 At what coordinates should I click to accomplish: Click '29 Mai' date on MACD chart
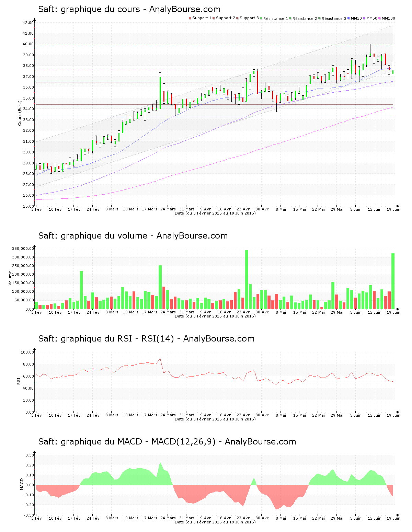pos(337,518)
